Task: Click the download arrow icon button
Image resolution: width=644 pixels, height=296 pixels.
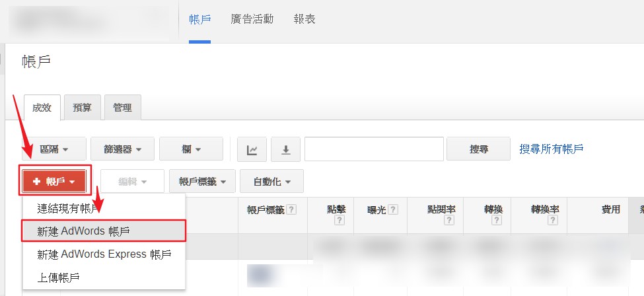Action: [286, 149]
